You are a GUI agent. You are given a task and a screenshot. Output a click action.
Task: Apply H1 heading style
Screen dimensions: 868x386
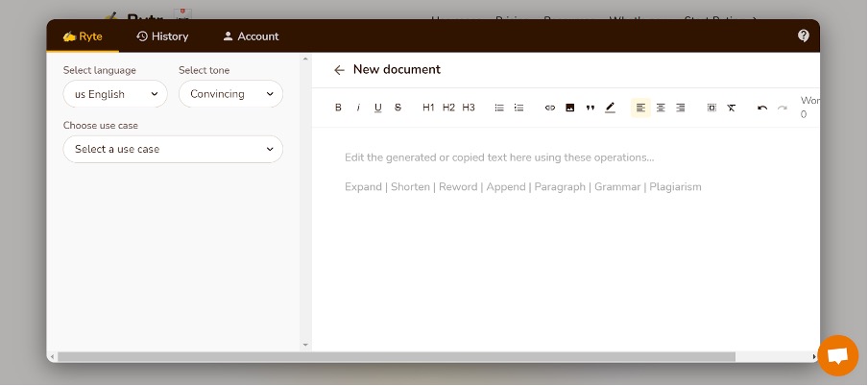coord(428,108)
